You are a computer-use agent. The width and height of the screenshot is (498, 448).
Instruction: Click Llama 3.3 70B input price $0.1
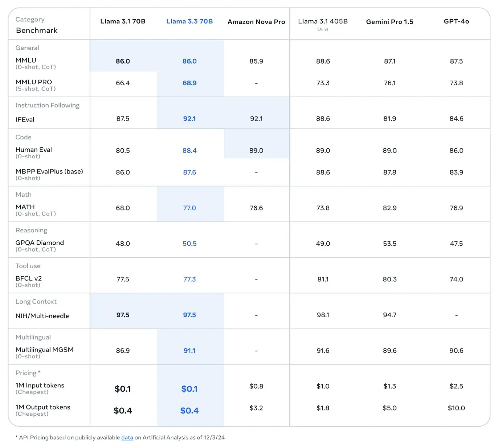(x=189, y=389)
